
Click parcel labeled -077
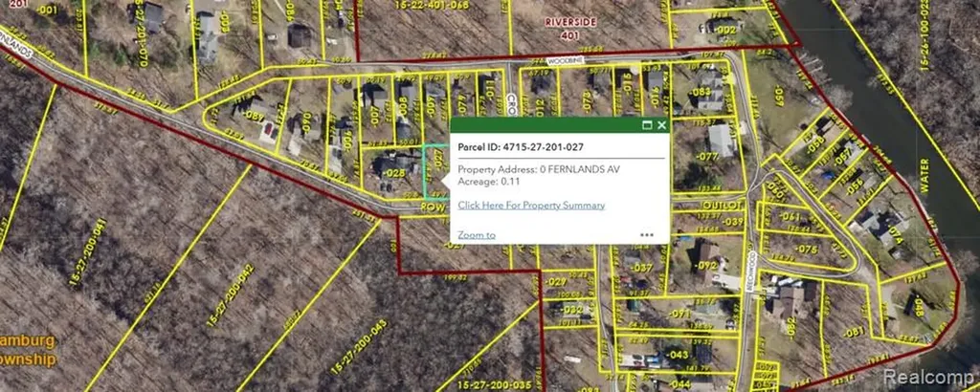click(x=707, y=157)
